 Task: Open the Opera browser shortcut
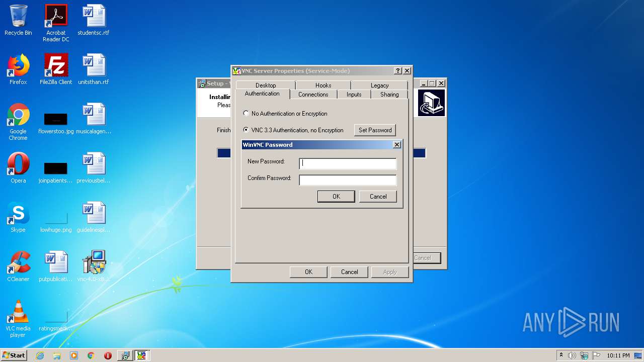coord(18,168)
